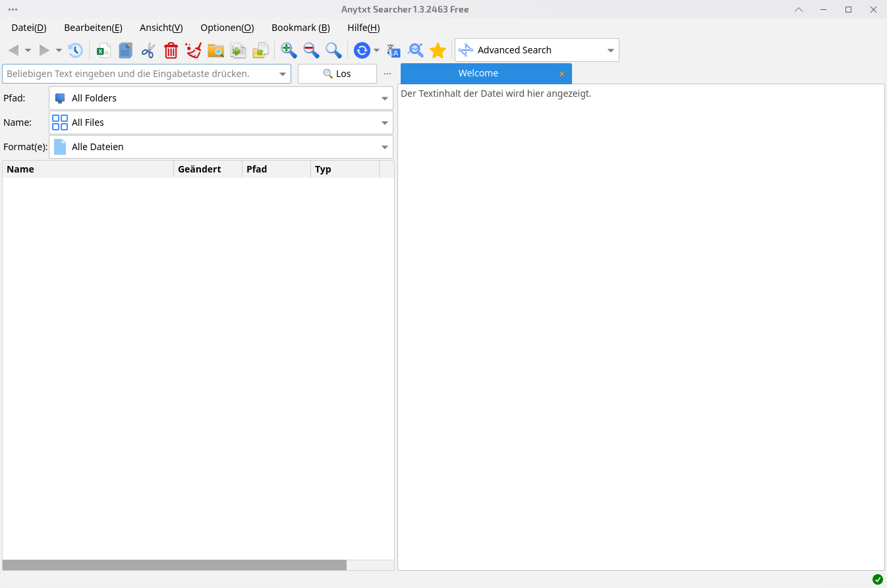887x588 pixels.
Task: Click the horizontal scrollbar under results list
Action: pyautogui.click(x=175, y=565)
